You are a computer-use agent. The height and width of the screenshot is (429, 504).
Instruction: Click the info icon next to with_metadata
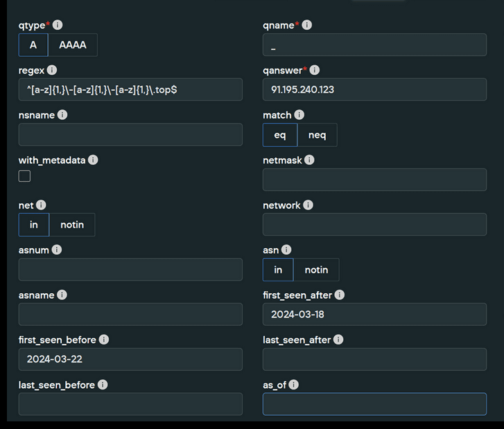tap(93, 160)
